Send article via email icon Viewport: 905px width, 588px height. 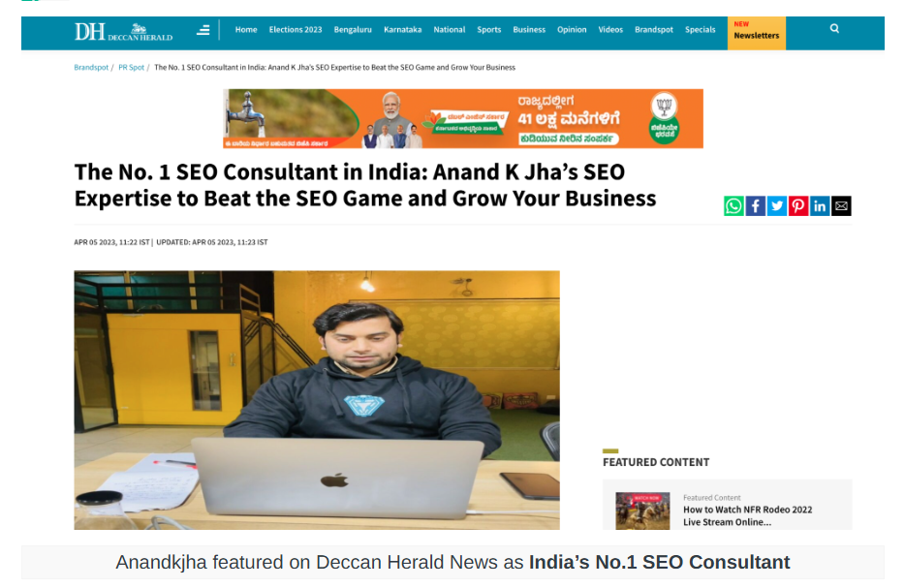[x=841, y=206]
